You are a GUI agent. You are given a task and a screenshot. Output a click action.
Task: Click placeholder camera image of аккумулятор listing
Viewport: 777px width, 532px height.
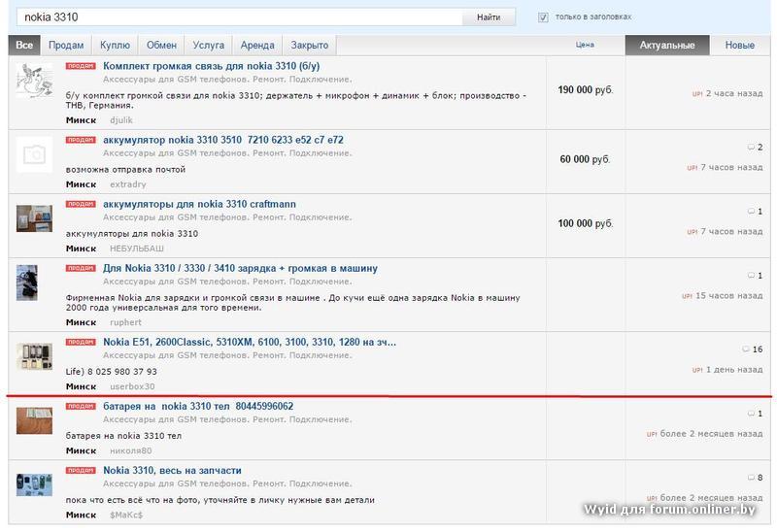(x=34, y=154)
